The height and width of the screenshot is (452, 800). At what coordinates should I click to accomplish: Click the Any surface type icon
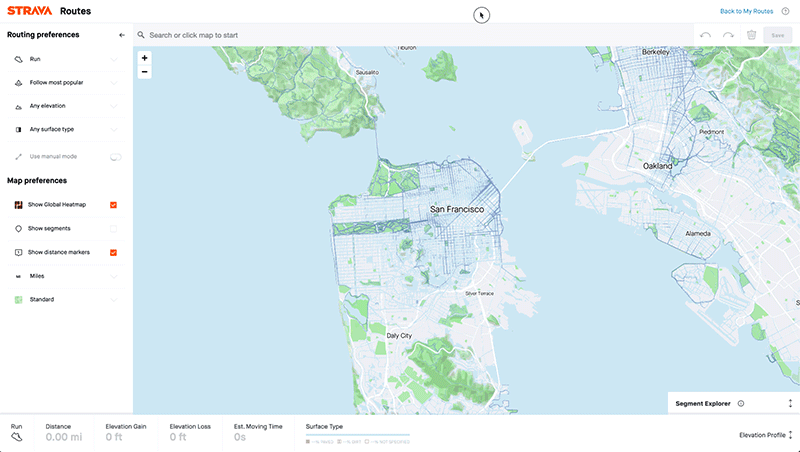tap(18, 130)
